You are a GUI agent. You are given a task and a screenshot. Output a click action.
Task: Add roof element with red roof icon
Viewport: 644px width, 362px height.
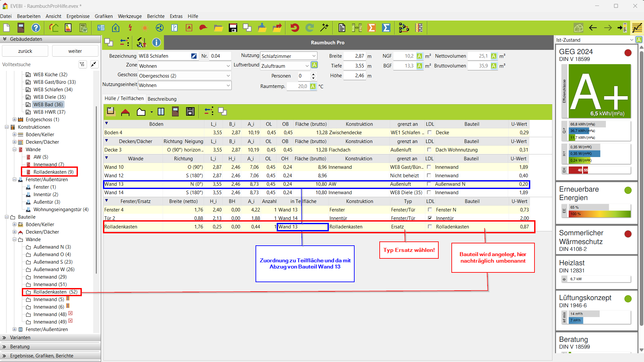click(125, 112)
